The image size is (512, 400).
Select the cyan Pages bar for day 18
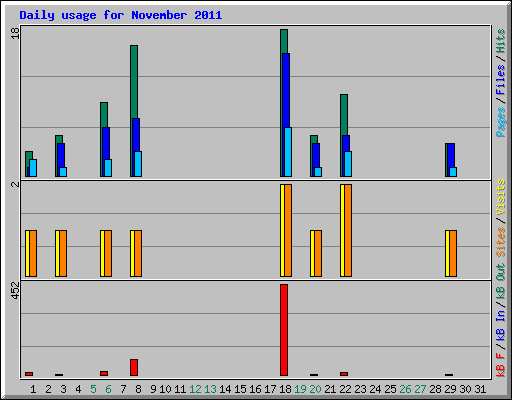(x=288, y=152)
